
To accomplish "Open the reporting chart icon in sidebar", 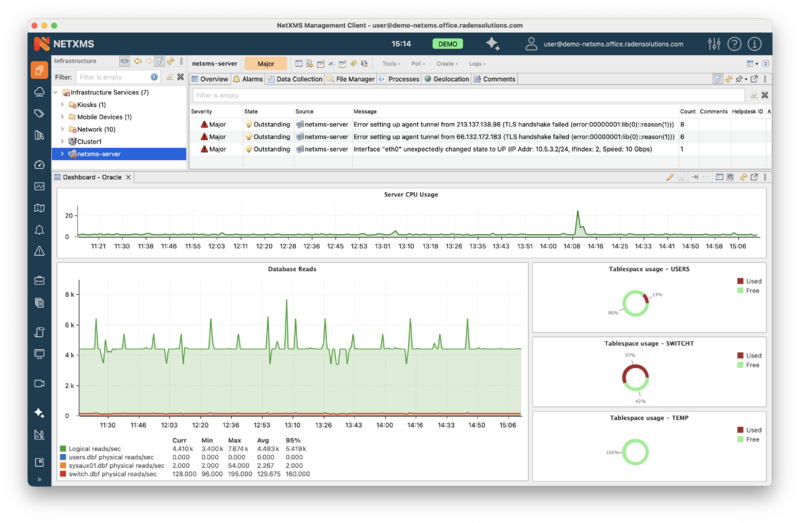I will click(x=39, y=435).
